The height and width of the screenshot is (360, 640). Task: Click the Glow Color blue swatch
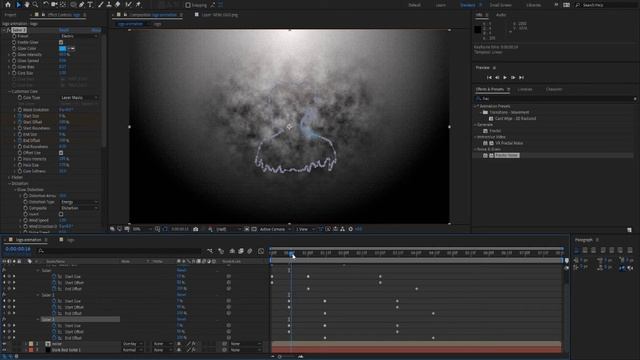click(62, 49)
